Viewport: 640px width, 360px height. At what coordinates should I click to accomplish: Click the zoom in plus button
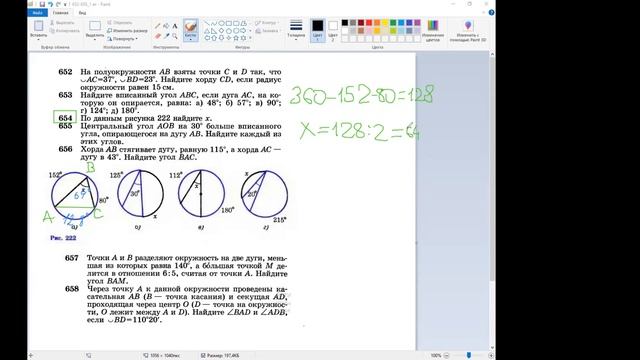click(491, 356)
